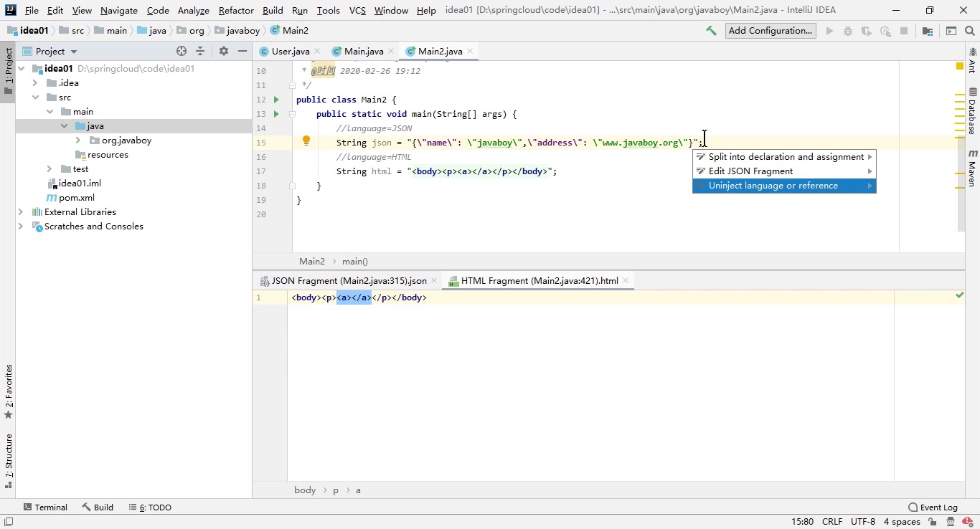Open the Project Structure icon

point(928,31)
